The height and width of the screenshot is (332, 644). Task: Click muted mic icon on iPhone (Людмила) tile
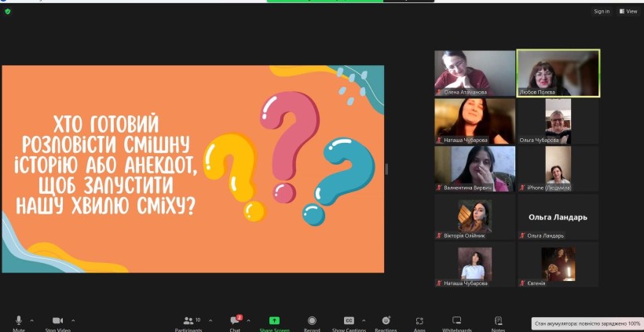coord(522,188)
